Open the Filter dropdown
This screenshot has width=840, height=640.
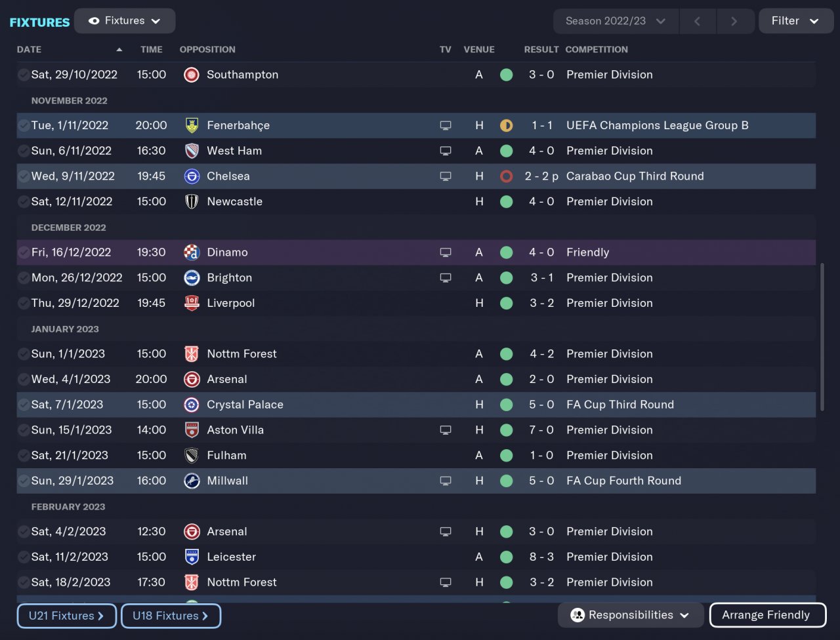pyautogui.click(x=795, y=21)
